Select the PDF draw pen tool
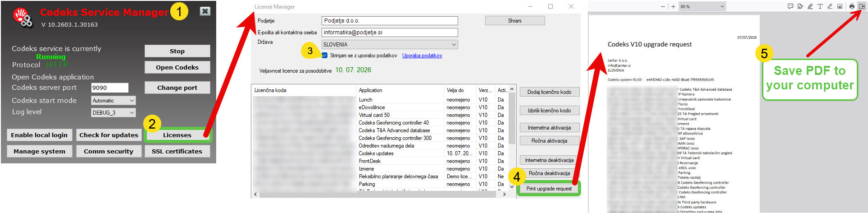Viewport: 868px width, 213px height. pyautogui.click(x=830, y=6)
